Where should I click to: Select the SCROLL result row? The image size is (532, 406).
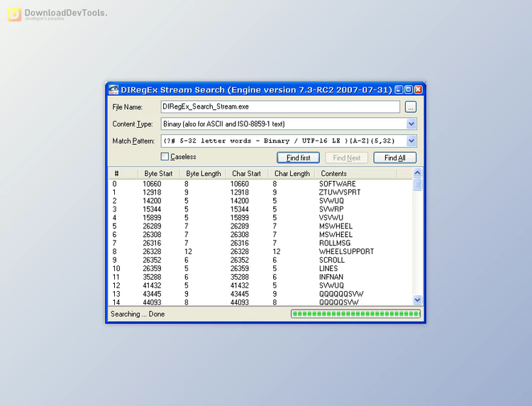pos(260,260)
